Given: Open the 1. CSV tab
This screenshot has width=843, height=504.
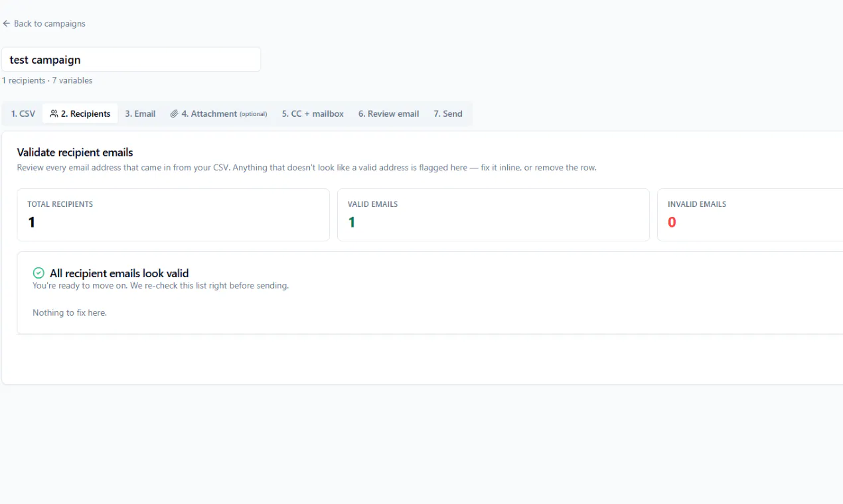Looking at the screenshot, I should (23, 113).
